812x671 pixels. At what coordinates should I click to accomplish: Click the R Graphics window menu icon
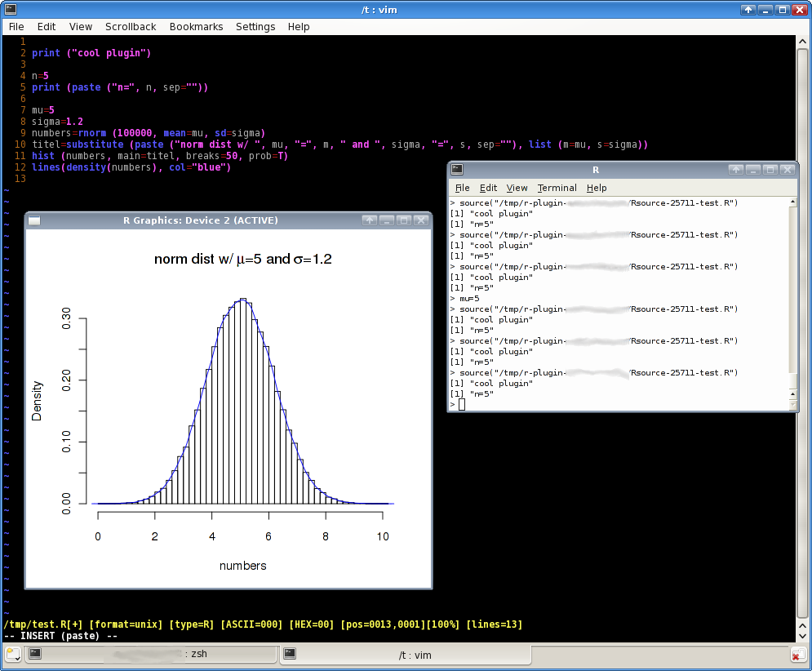[x=34, y=220]
